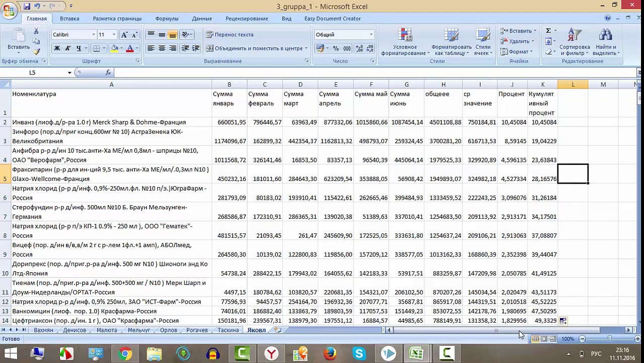
Task: Toggle wrap text (Перенос текста)
Action: pos(230,35)
